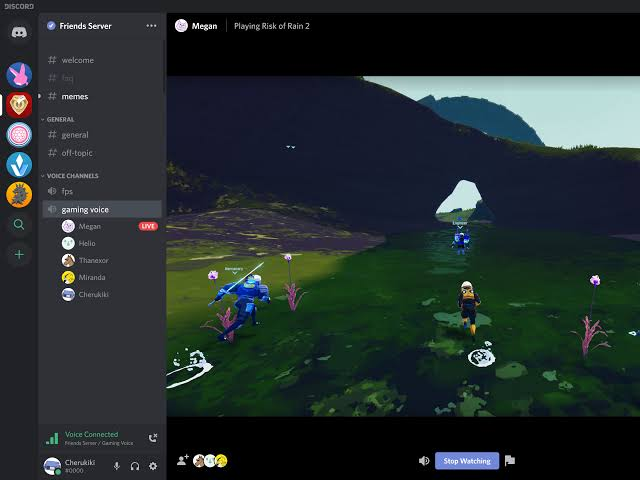Add a server with plus icon

pyautogui.click(x=19, y=254)
